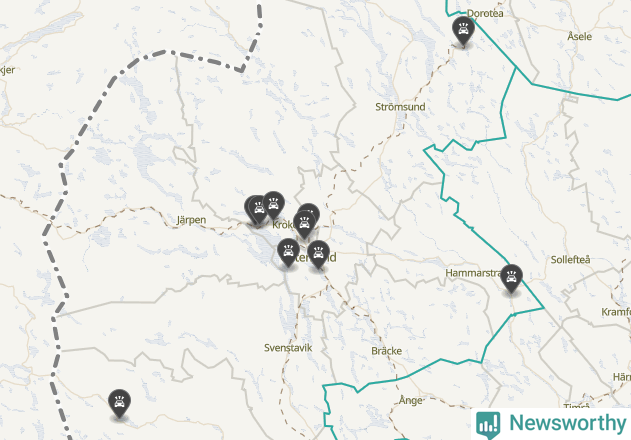This screenshot has height=440, width=631.
Task: Click the highest car marker northwest of Krokom
Action: pos(274,205)
